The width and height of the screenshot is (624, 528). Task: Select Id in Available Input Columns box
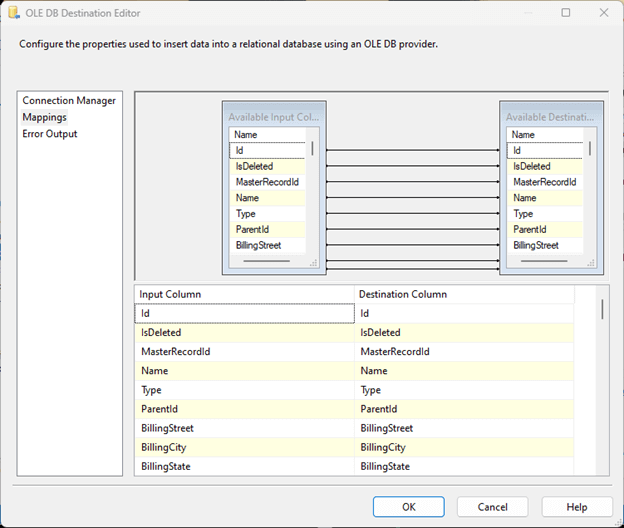(x=267, y=150)
